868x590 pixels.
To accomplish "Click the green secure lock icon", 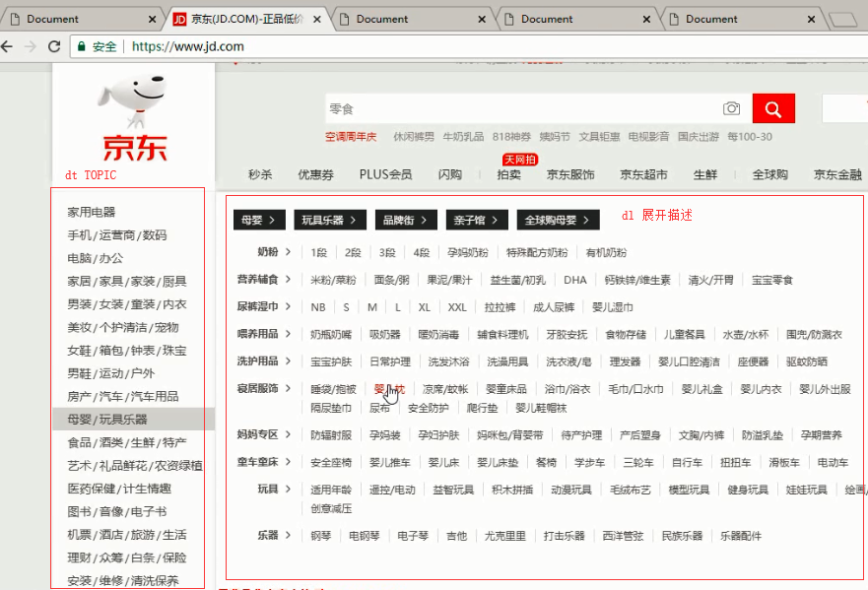I will (x=82, y=46).
